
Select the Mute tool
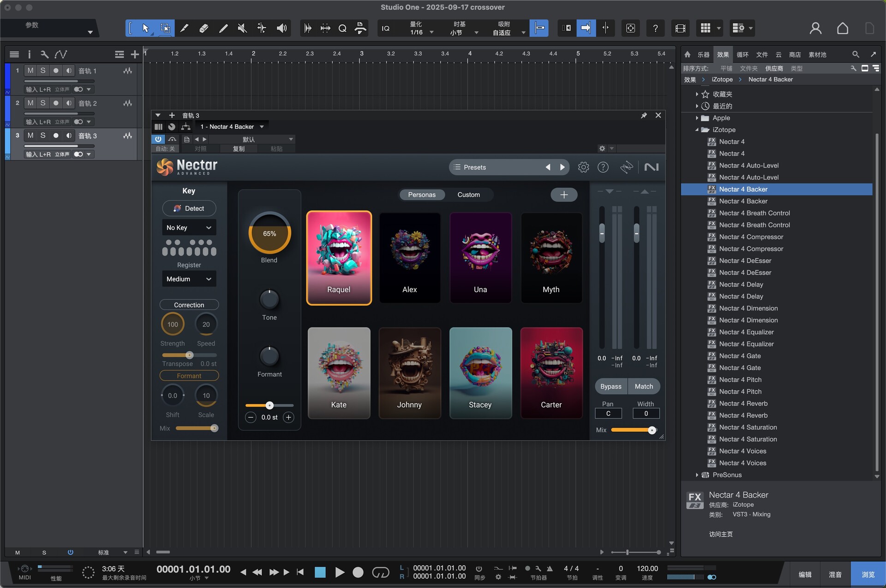click(242, 28)
